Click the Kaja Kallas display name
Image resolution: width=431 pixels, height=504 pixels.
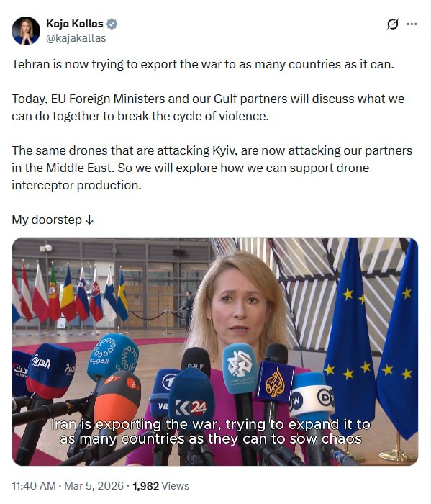pos(75,24)
